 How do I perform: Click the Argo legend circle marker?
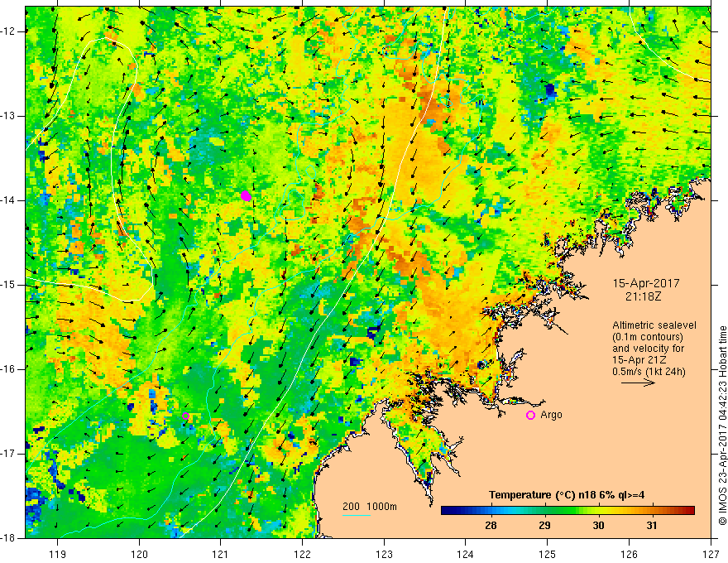(x=530, y=415)
